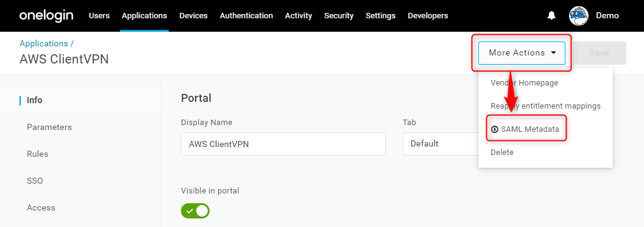The image size is (644, 227).
Task: Edit the Display Name text field
Action: coord(283,144)
